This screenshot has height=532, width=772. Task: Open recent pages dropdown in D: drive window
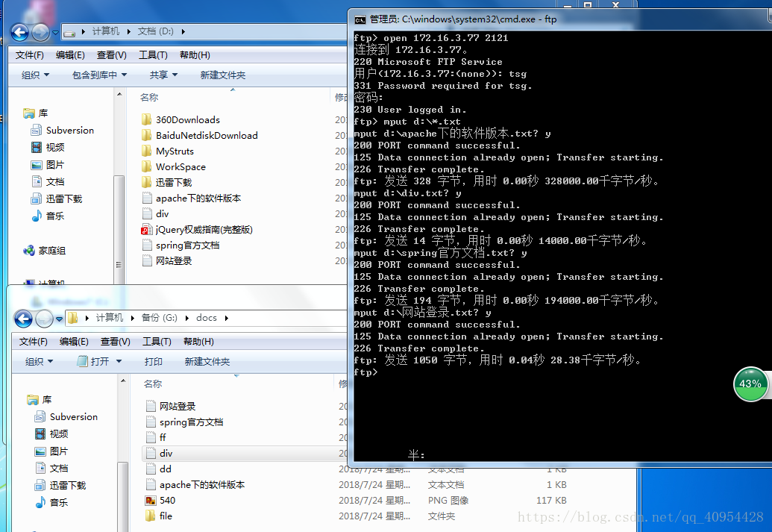(x=55, y=33)
